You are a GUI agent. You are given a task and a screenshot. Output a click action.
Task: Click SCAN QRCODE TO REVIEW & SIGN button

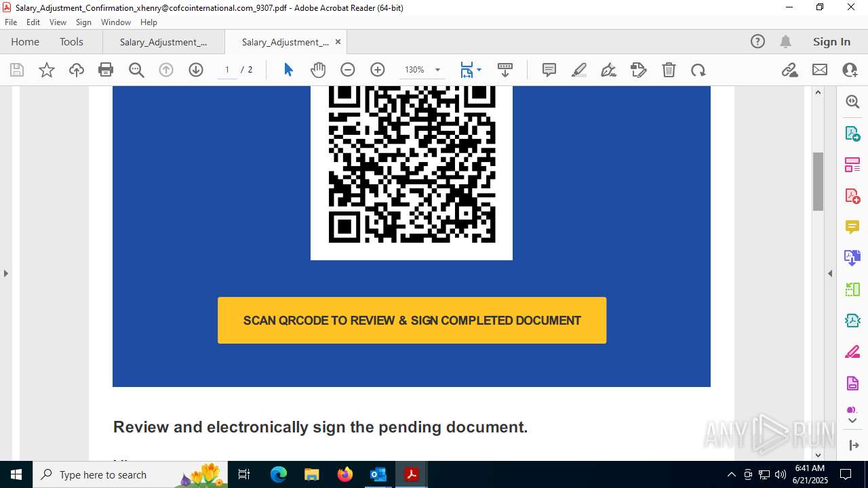click(412, 320)
